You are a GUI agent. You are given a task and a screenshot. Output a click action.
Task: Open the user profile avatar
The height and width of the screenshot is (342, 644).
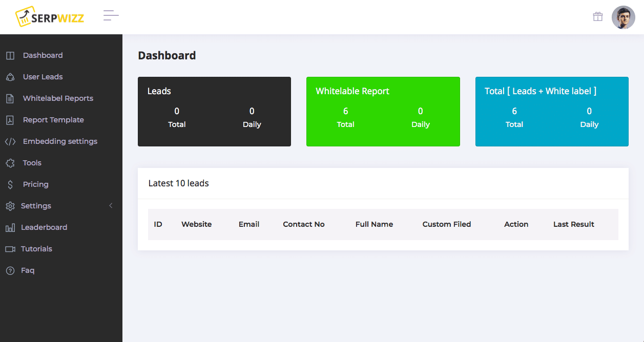pyautogui.click(x=624, y=17)
